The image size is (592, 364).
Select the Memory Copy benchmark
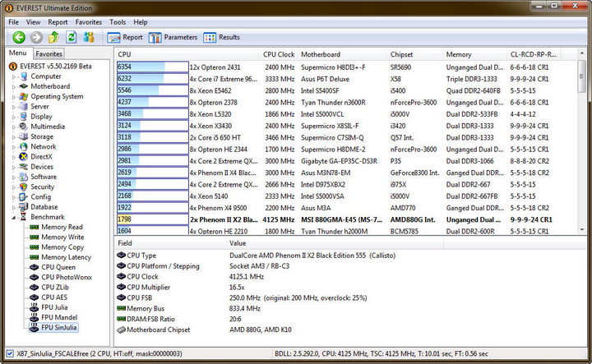[62, 247]
